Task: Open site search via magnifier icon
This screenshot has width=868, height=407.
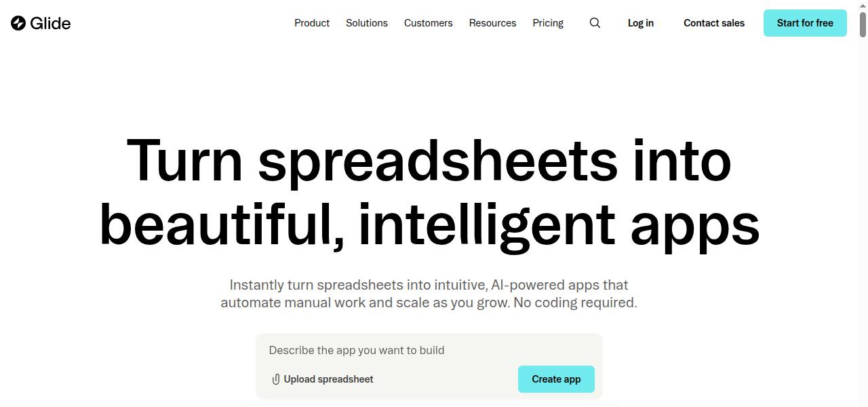Action: click(595, 23)
